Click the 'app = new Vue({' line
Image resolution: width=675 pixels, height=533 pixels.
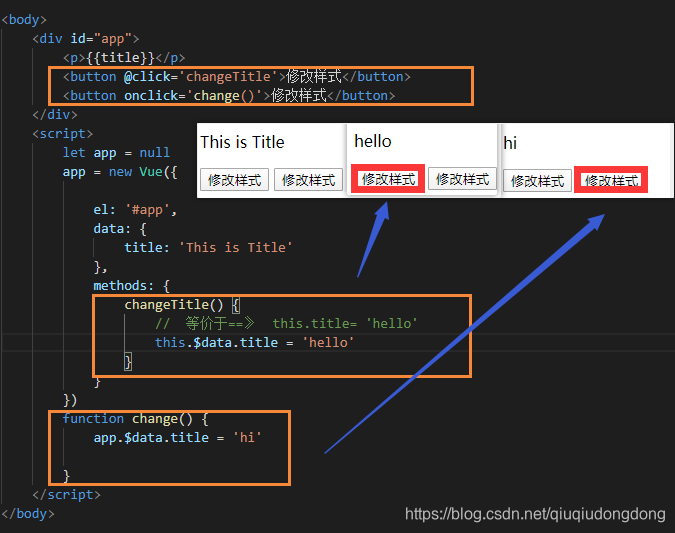[x=120, y=172]
